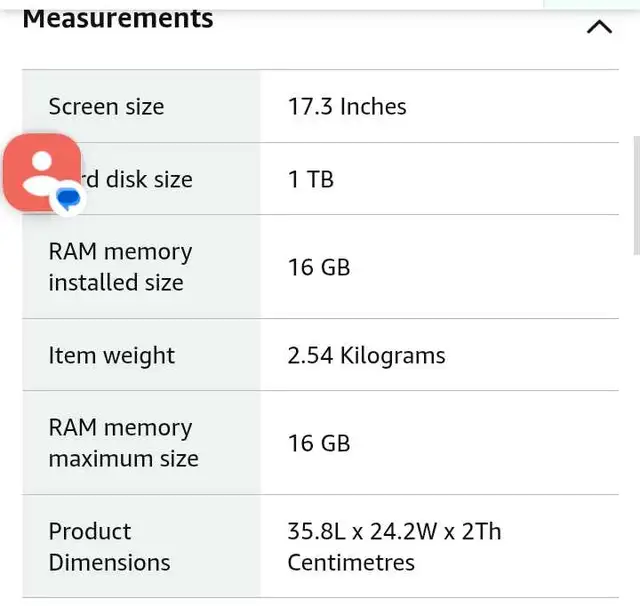Click the hard disk size label
The image size is (640, 606).
[135, 180]
